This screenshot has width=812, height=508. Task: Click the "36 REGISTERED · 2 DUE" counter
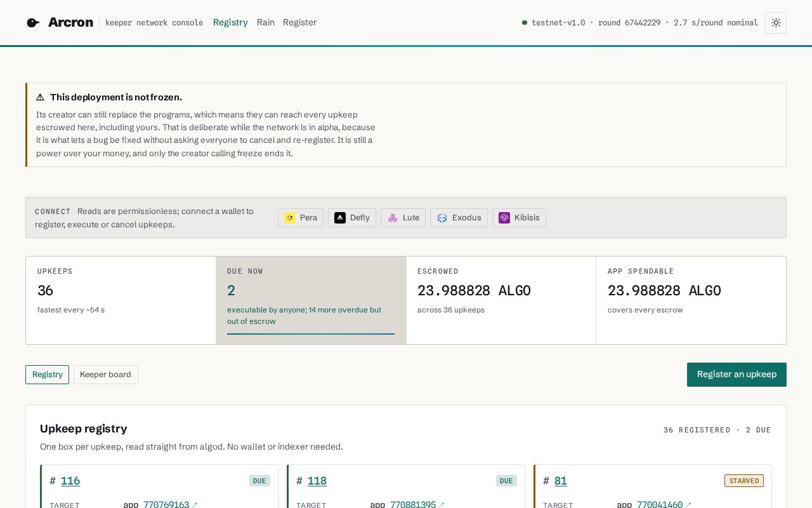[717, 430]
